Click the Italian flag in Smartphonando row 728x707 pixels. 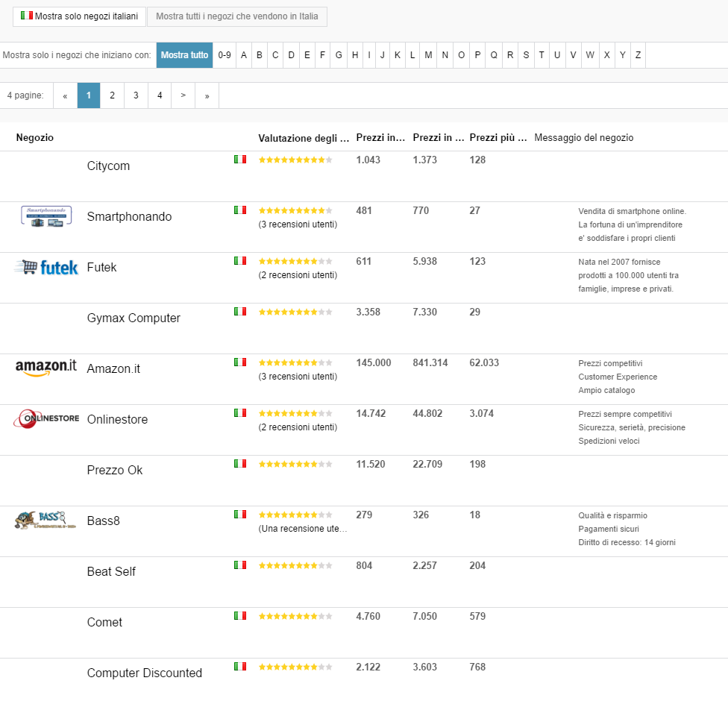pos(240,210)
